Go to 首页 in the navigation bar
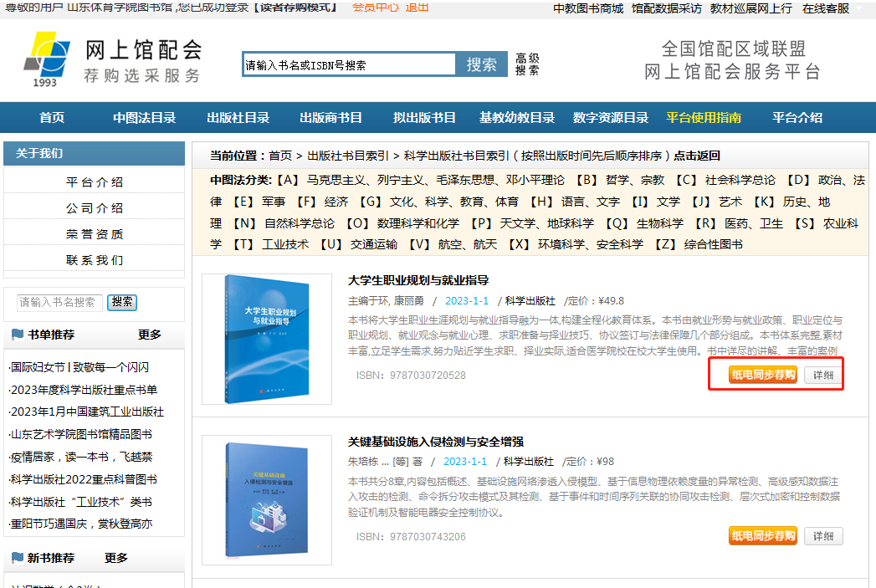This screenshot has height=588, width=876. 52,118
